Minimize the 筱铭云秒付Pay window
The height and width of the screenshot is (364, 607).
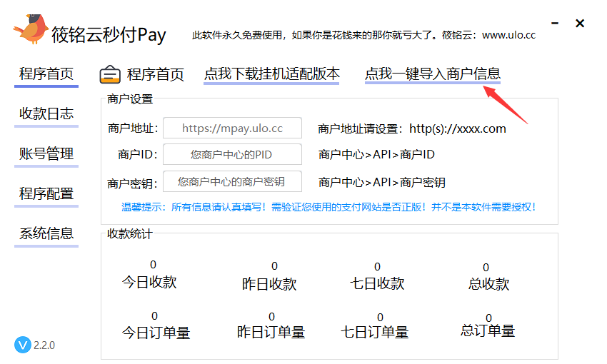[555, 24]
